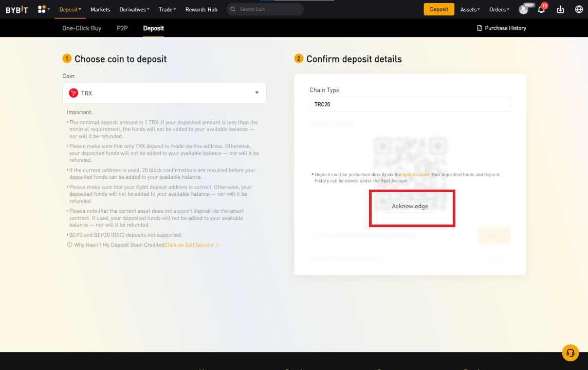Go to Markets page
This screenshot has width=588, height=370.
point(100,9)
